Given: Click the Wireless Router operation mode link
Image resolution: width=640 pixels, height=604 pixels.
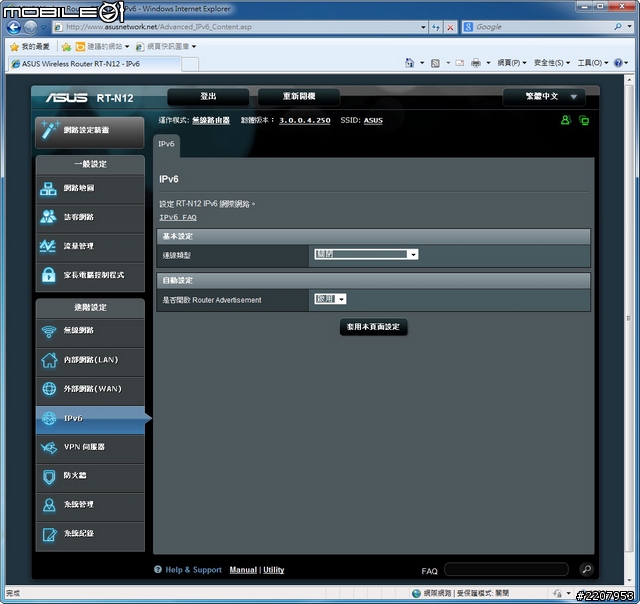Looking at the screenshot, I should [211, 120].
